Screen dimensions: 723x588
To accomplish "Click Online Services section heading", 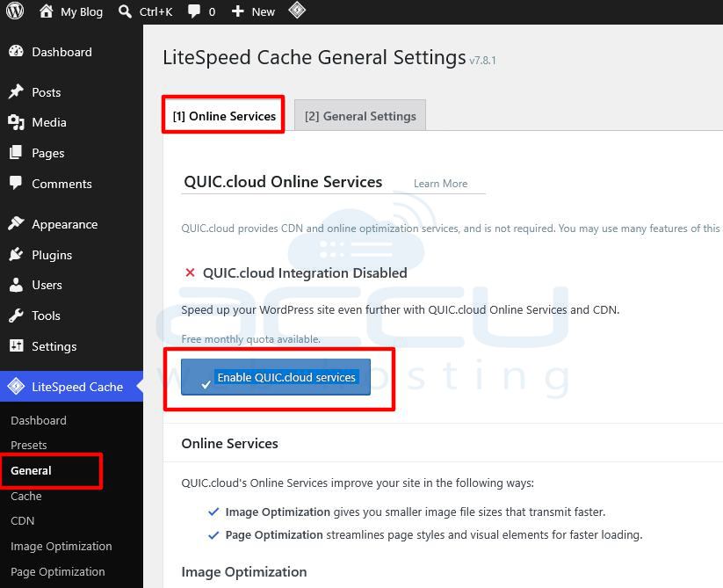I will (x=229, y=443).
